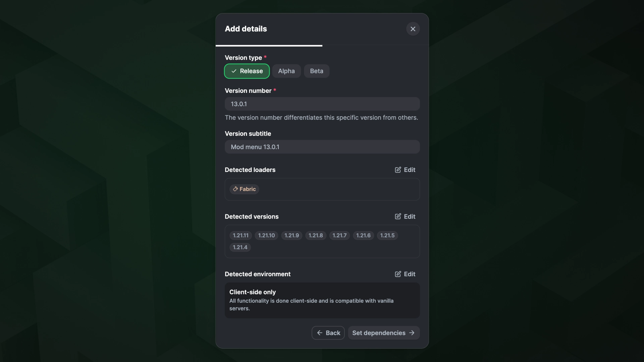The image size is (644, 362).
Task: Toggle the 1.21.7 version chip
Action: pyautogui.click(x=339, y=235)
